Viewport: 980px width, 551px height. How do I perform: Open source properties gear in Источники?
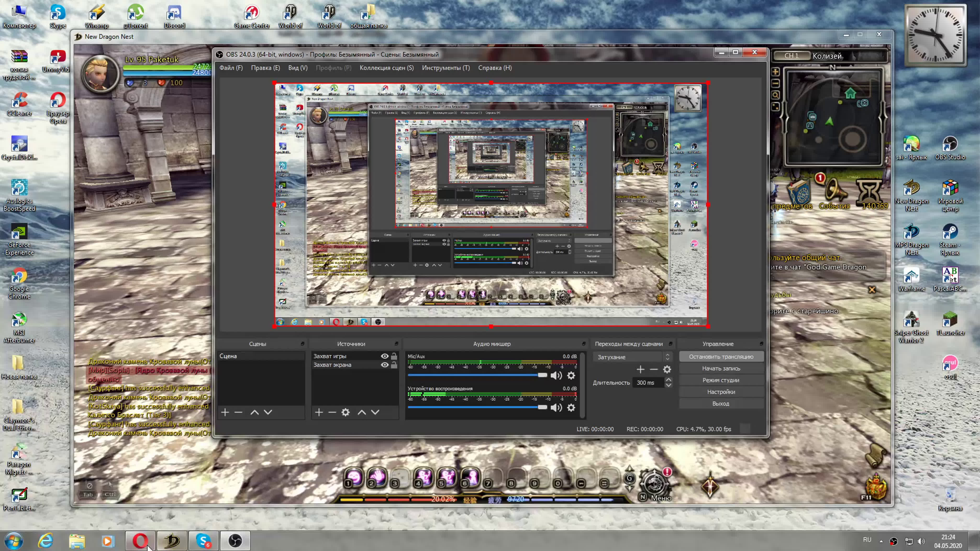pos(345,412)
